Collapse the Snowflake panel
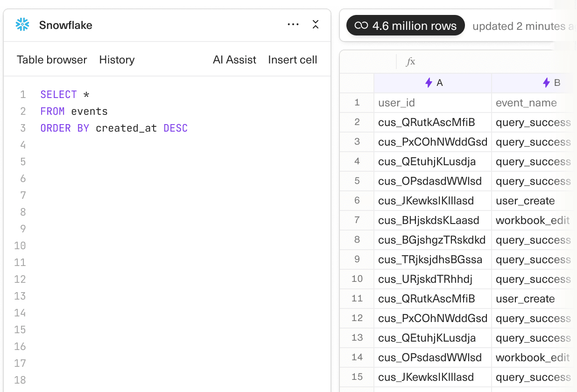Image resolution: width=577 pixels, height=392 pixels. tap(316, 25)
